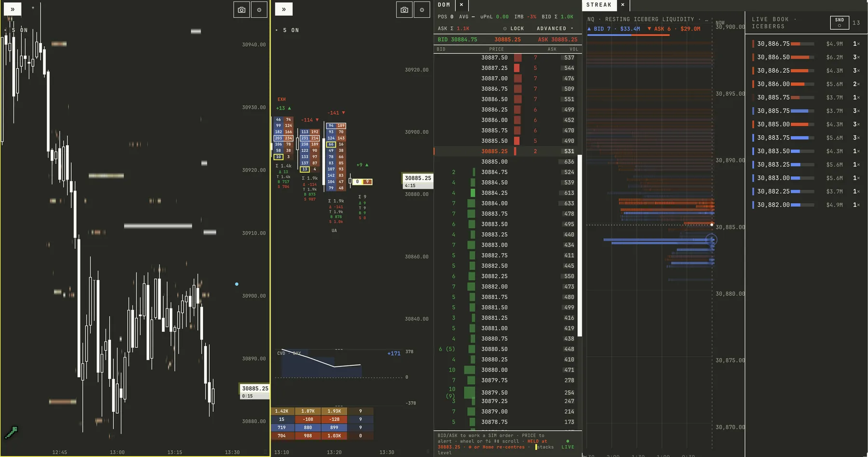The height and width of the screenshot is (457, 868).
Task: Capture footprint chart with camera icon
Action: coord(404,10)
